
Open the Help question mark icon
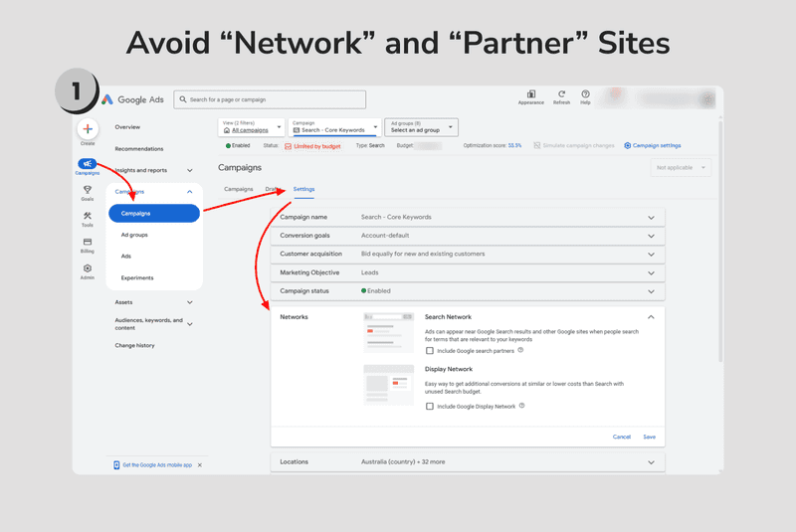tap(585, 94)
